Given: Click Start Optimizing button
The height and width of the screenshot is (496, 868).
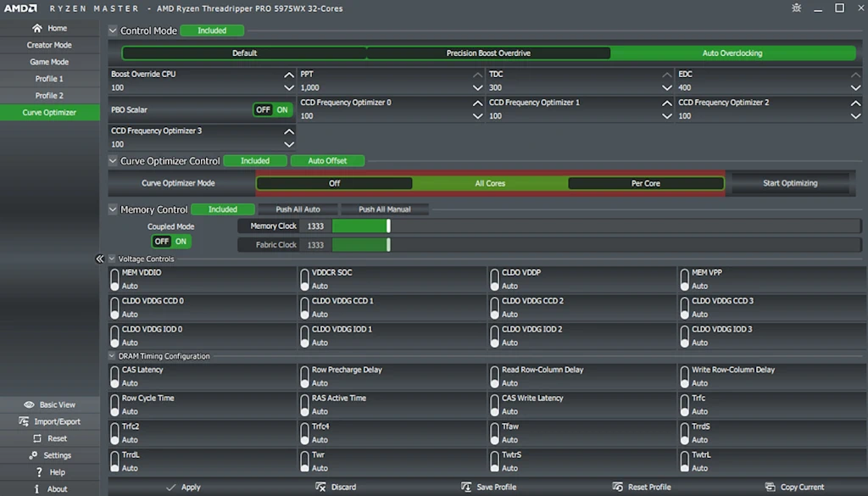Looking at the screenshot, I should pos(790,183).
